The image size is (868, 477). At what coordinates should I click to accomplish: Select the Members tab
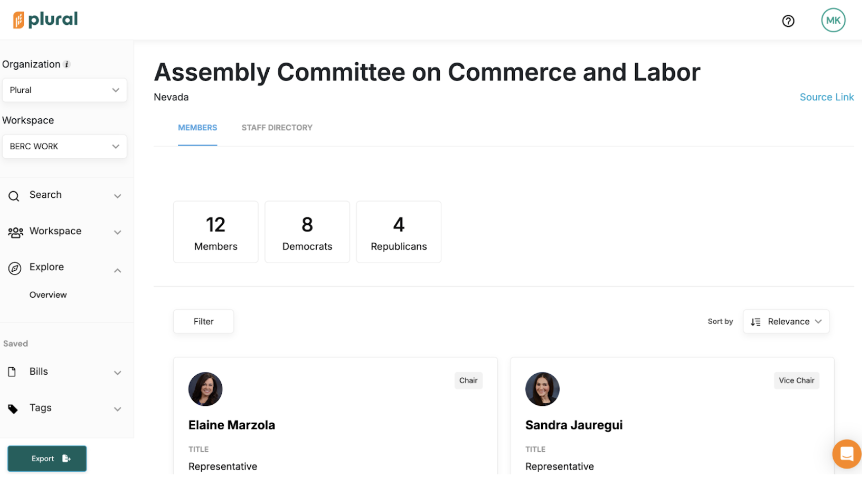point(197,128)
